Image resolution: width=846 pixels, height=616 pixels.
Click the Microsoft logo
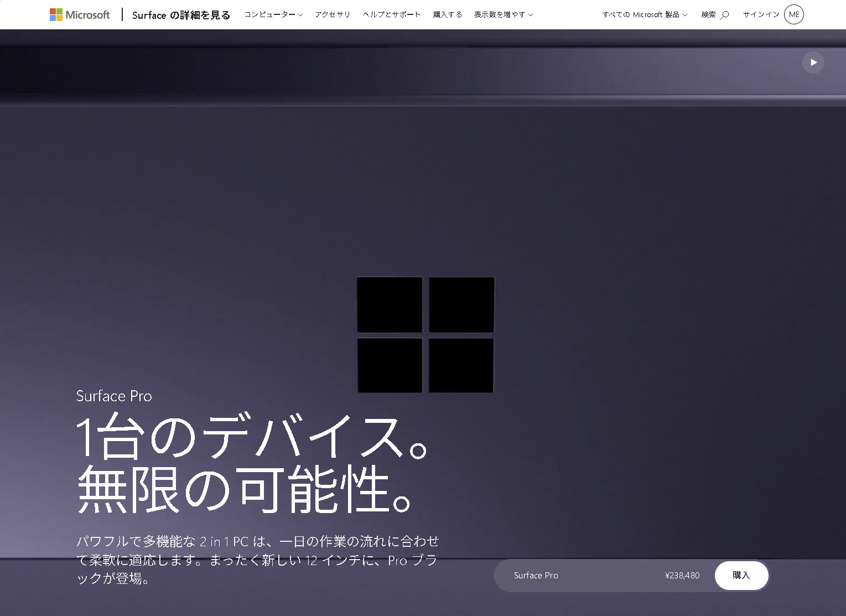(x=80, y=14)
